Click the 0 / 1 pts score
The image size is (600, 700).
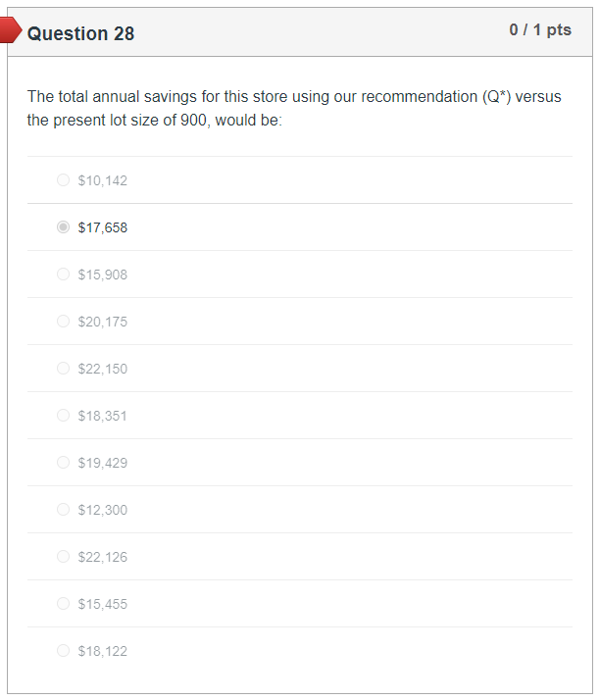[x=539, y=30]
